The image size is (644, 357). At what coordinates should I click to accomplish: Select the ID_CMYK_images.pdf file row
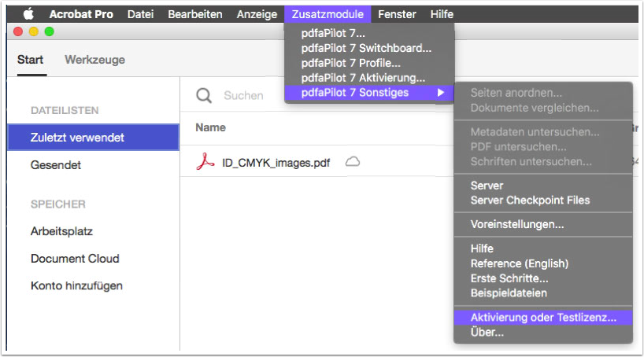click(x=317, y=162)
